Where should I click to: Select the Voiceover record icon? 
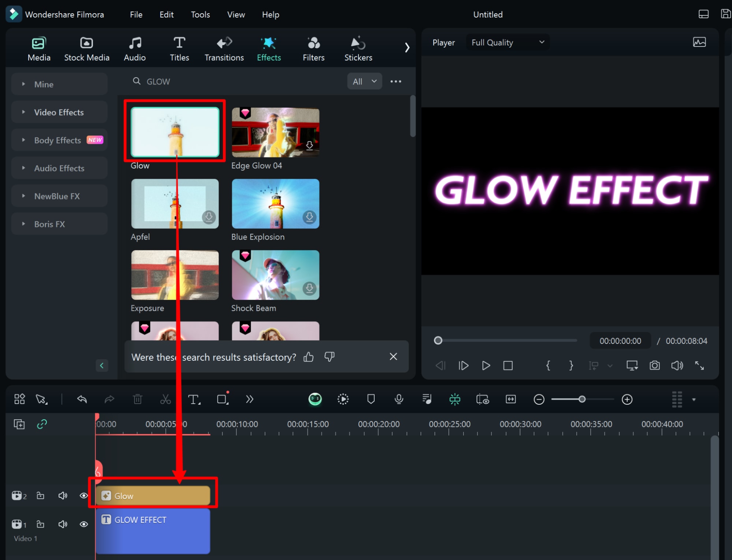400,400
